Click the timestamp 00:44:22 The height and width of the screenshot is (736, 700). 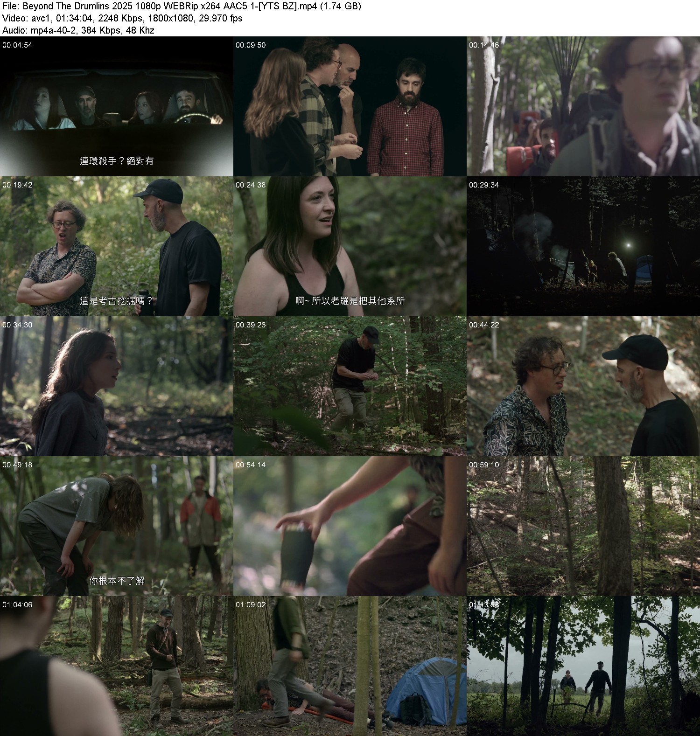[484, 325]
